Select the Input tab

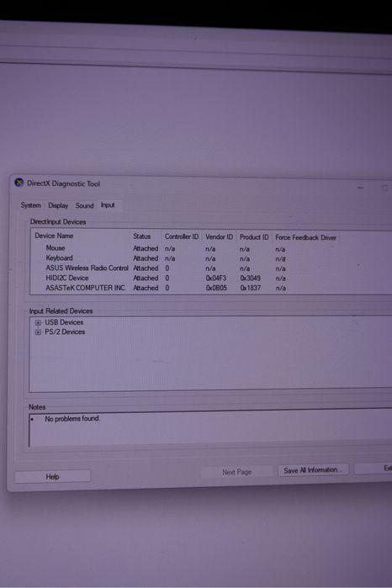click(x=108, y=205)
